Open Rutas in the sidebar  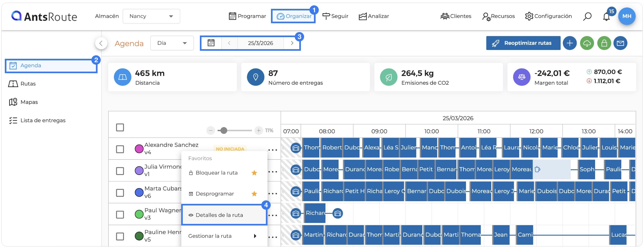pyautogui.click(x=51, y=84)
